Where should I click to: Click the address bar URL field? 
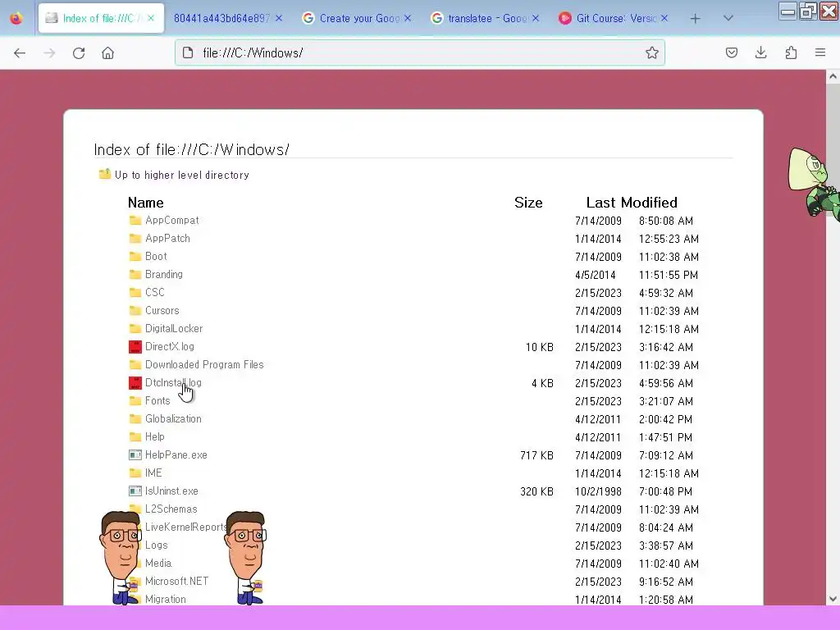(420, 52)
